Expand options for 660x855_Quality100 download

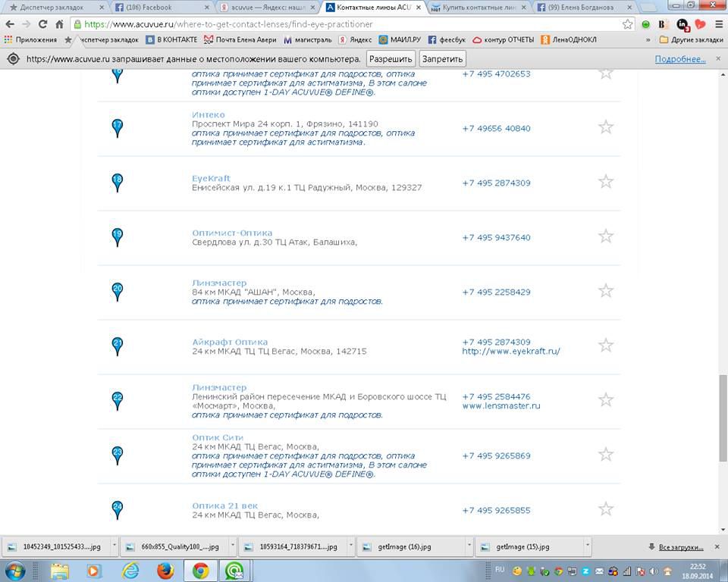pos(231,546)
